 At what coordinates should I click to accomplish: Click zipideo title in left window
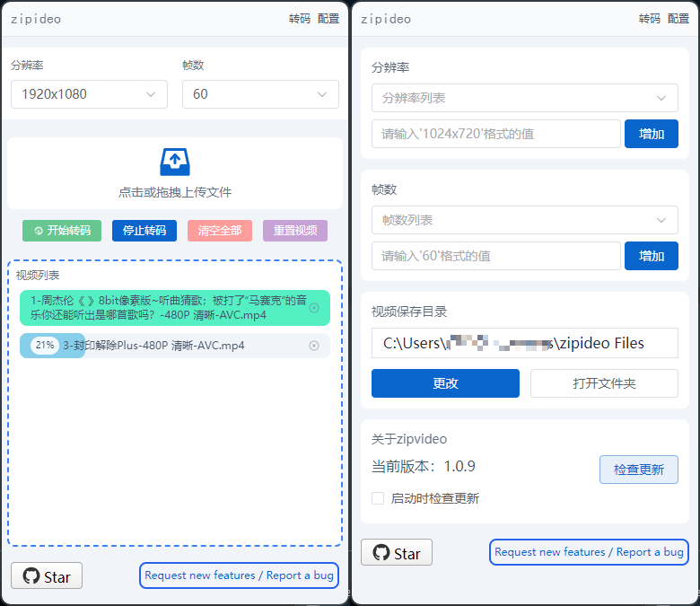(36, 19)
